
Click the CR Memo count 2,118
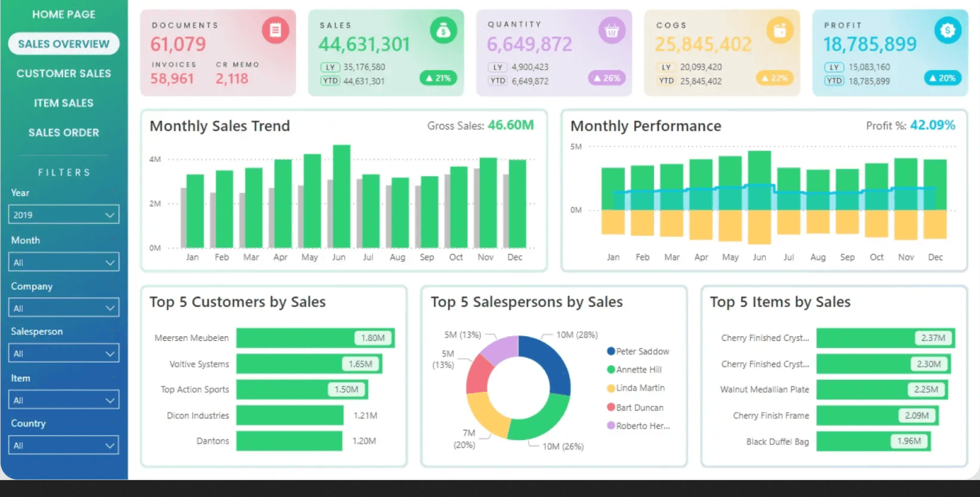232,79
